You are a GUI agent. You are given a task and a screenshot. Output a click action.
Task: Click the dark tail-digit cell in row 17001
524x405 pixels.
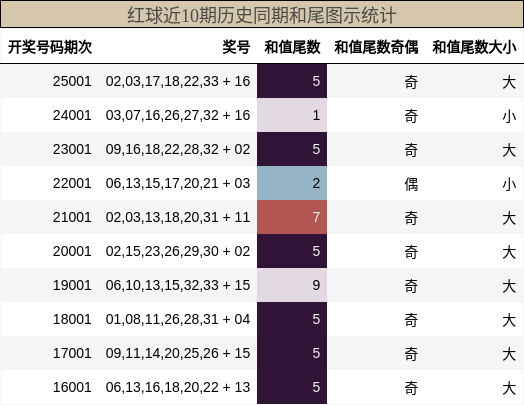coord(292,353)
